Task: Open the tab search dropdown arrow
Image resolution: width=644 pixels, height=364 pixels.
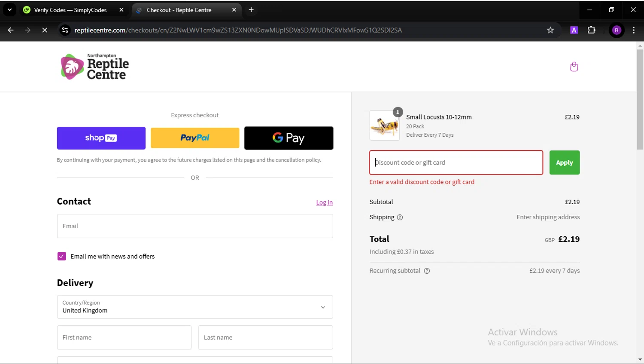Action: (9, 9)
